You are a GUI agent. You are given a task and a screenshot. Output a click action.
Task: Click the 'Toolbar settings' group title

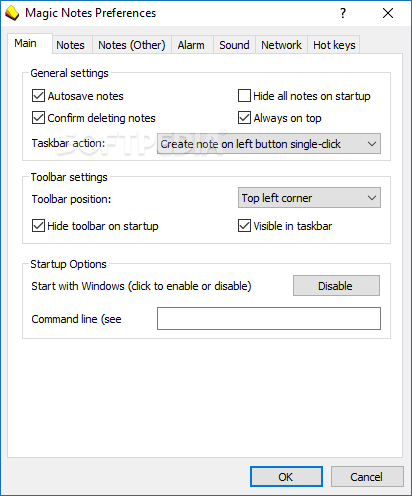click(69, 177)
